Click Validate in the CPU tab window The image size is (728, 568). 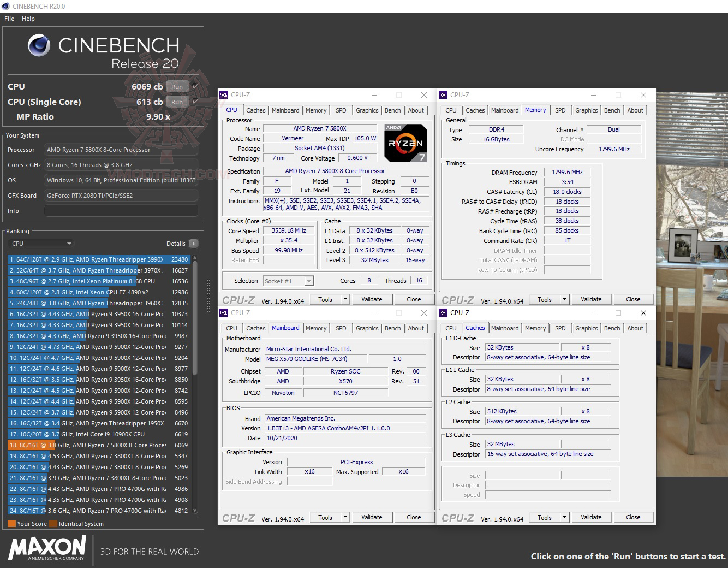coord(372,299)
